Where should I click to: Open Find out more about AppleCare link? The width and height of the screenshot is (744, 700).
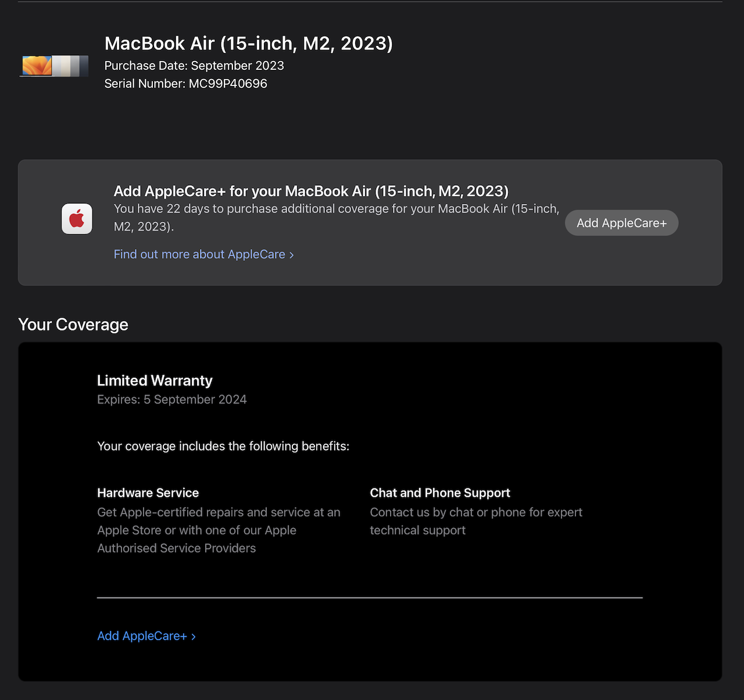pyautogui.click(x=203, y=254)
